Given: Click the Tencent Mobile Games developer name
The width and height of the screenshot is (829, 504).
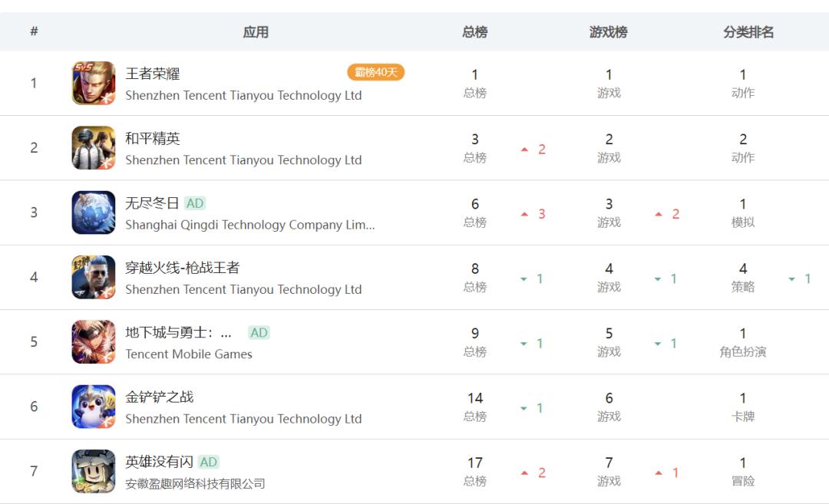Looking at the screenshot, I should pyautogui.click(x=189, y=354).
